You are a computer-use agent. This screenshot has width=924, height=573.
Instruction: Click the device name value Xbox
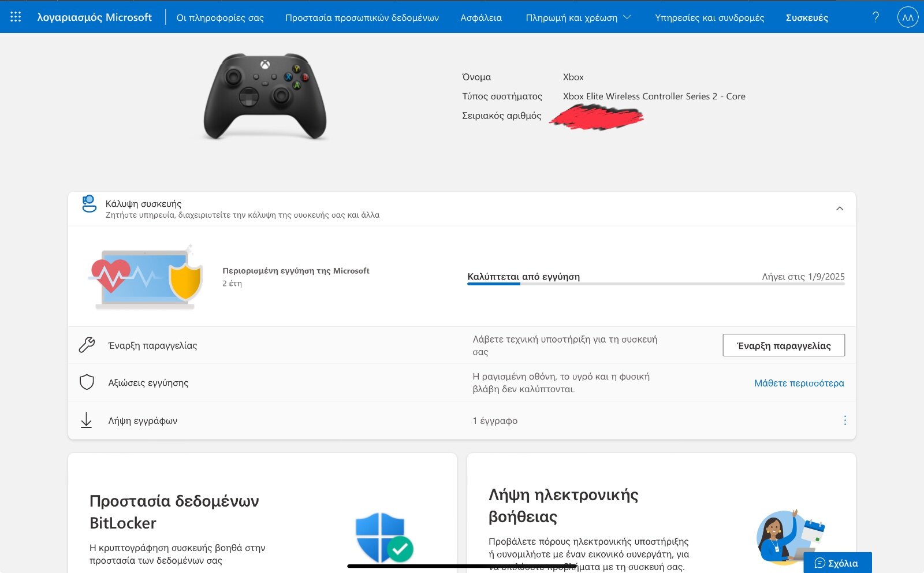pyautogui.click(x=573, y=77)
